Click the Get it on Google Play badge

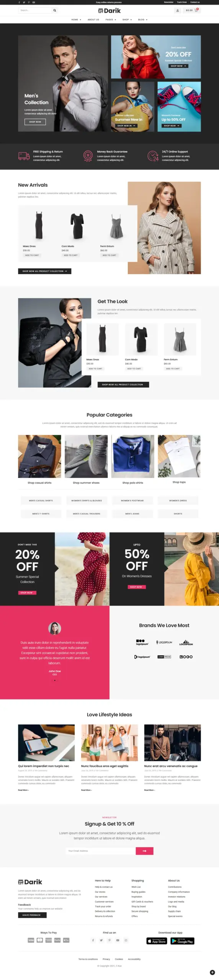(x=183, y=941)
